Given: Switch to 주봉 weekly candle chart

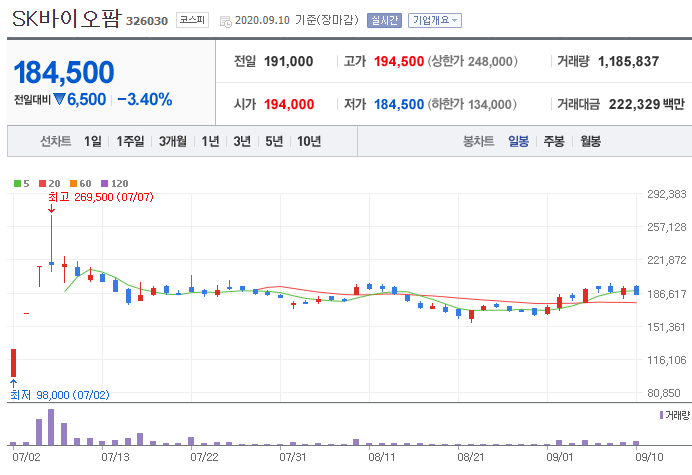Looking at the screenshot, I should [554, 141].
